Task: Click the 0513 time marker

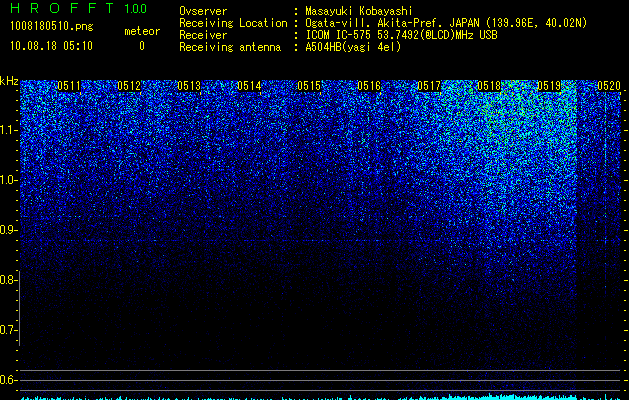Action: (x=189, y=86)
